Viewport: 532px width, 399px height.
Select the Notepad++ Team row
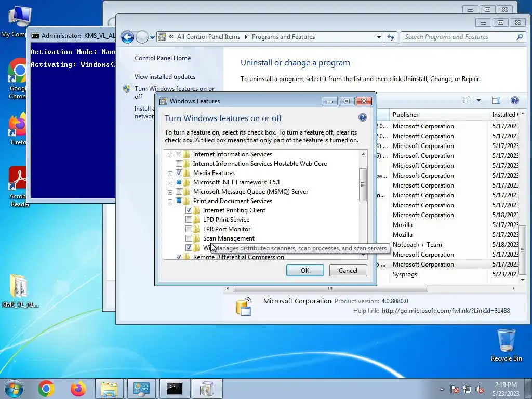click(417, 245)
